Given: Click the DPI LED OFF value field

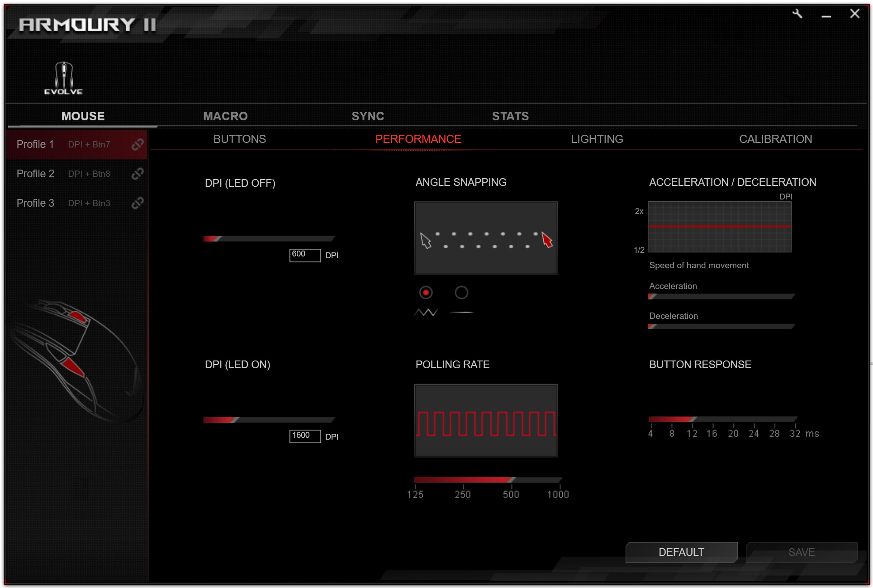Looking at the screenshot, I should (305, 255).
